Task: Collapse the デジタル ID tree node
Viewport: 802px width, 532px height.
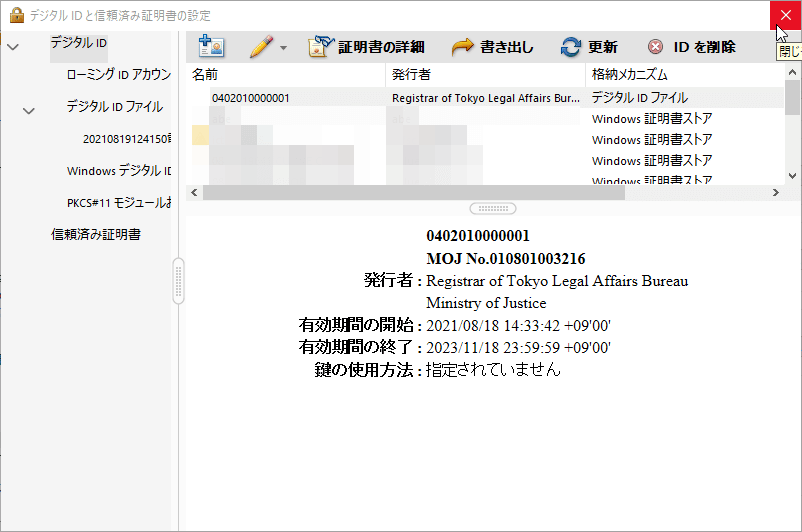Action: [12, 47]
